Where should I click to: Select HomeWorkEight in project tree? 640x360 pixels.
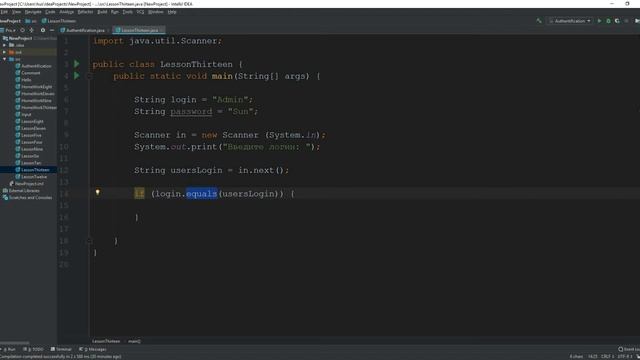(34, 87)
